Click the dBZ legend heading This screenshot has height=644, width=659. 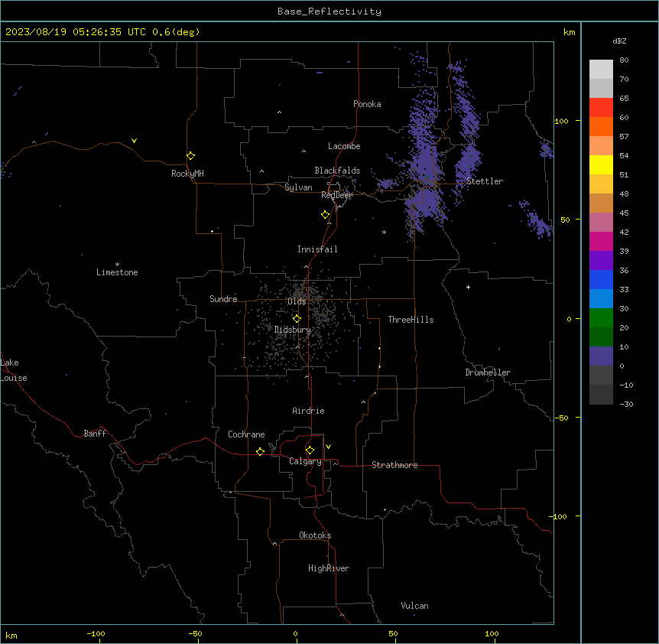point(619,41)
